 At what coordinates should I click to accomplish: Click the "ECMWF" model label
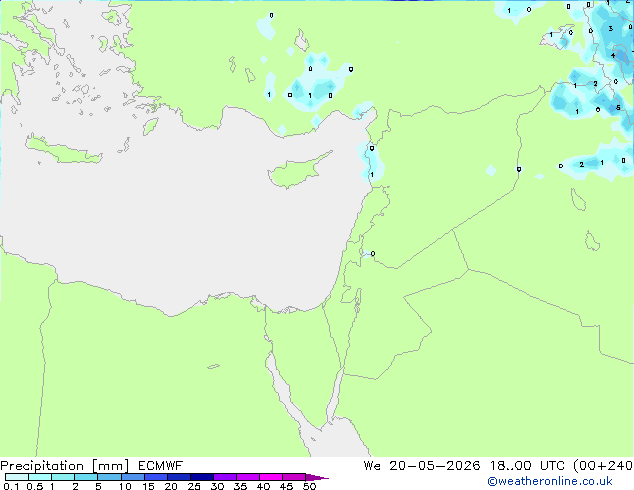click(x=161, y=466)
